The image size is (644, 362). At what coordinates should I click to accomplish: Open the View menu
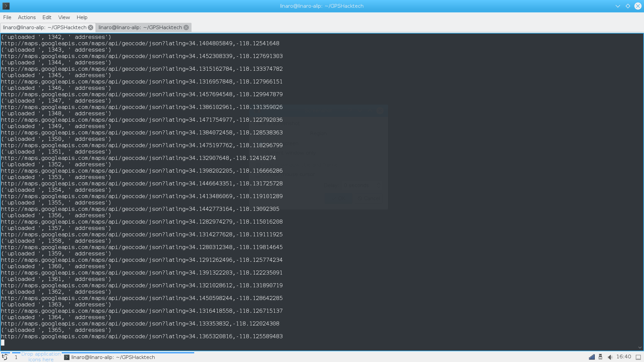64,17
